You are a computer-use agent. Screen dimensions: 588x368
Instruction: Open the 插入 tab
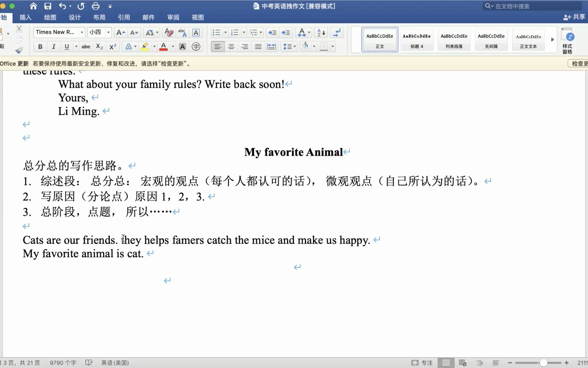[x=26, y=17]
